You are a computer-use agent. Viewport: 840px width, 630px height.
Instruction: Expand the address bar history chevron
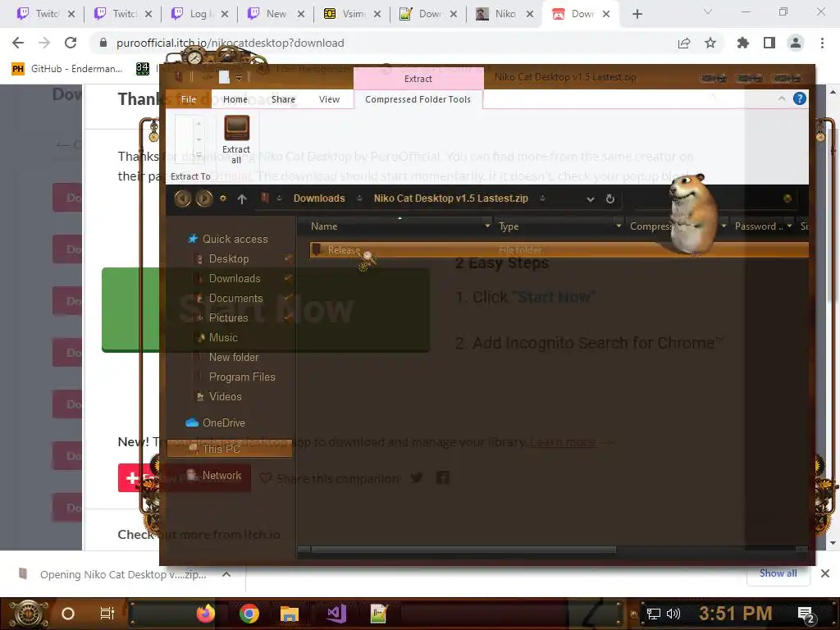(591, 199)
